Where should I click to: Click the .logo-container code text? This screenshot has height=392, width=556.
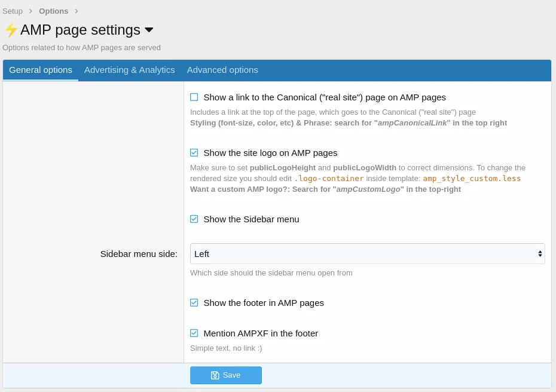[329, 179]
